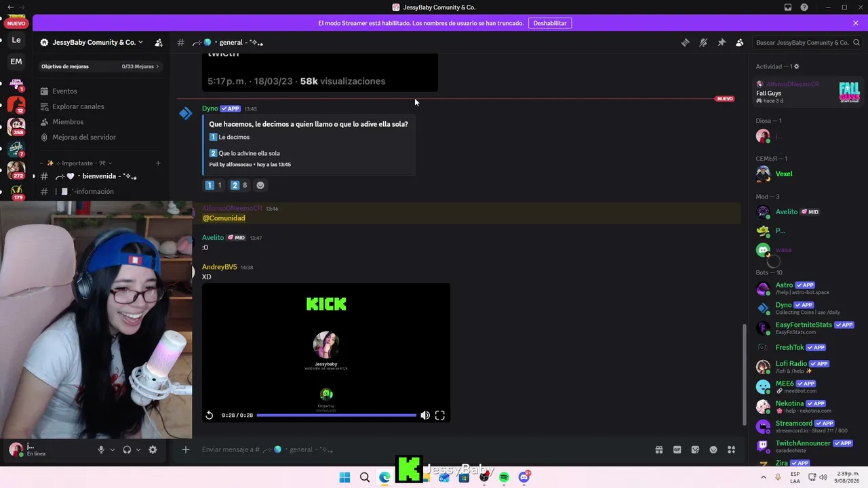Click invite people icon beside server name
Screen dimensions: 868x488
pos(159,42)
